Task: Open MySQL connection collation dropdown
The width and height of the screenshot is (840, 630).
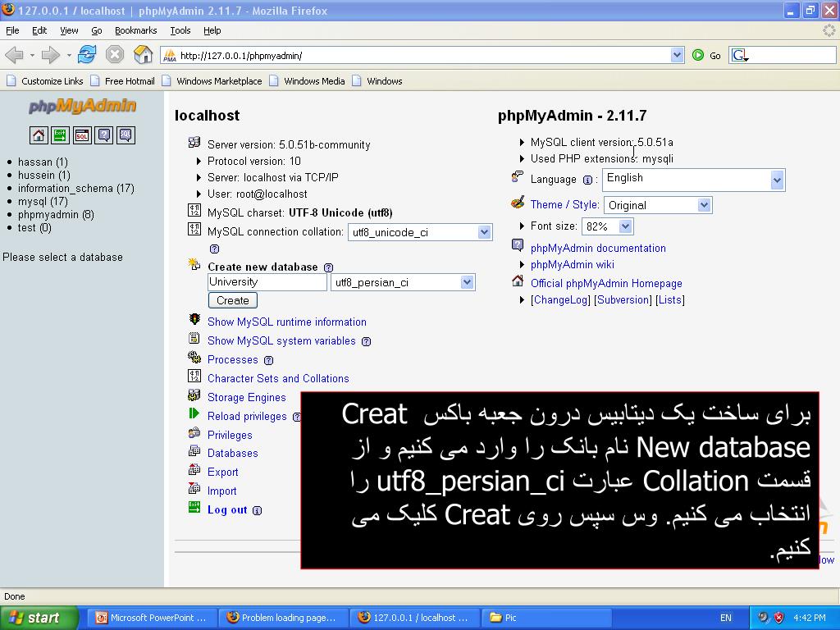Action: coord(484,232)
